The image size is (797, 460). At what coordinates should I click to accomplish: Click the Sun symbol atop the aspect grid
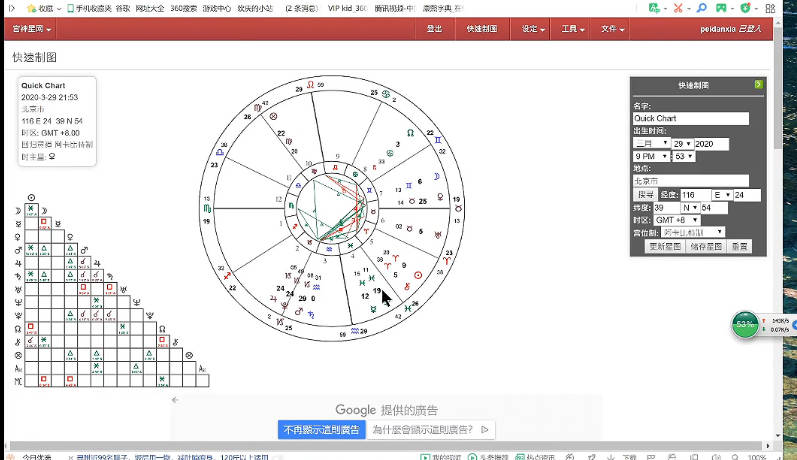[x=32, y=198]
